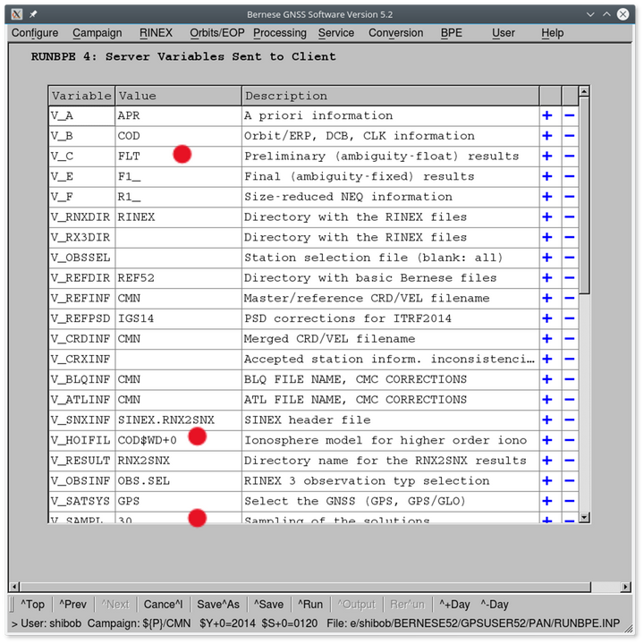The image size is (644, 644).
Task: Click the empty V_OBSSEL value field
Action: [178, 258]
